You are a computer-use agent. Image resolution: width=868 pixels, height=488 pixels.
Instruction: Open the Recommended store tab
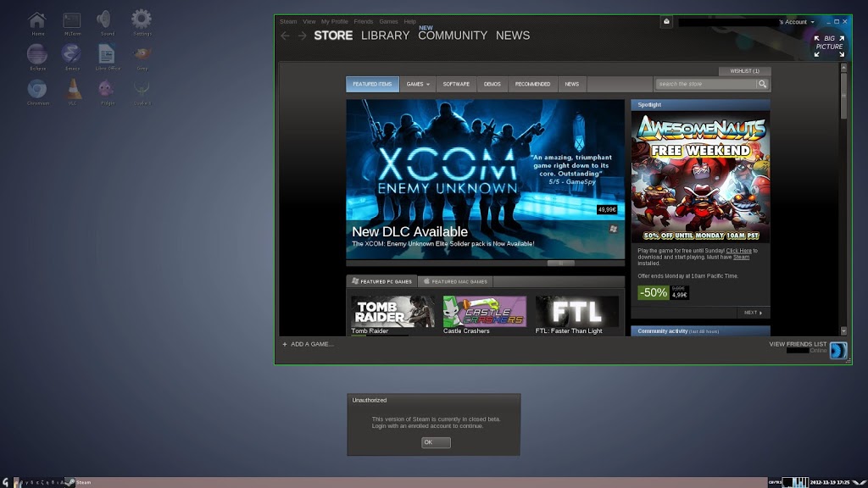click(532, 84)
